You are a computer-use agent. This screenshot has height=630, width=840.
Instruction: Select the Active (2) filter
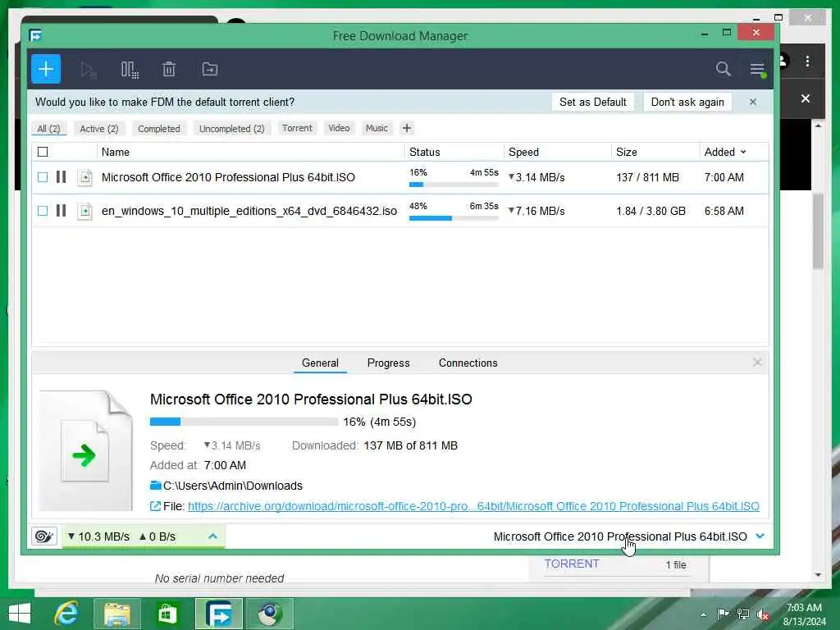point(99,129)
